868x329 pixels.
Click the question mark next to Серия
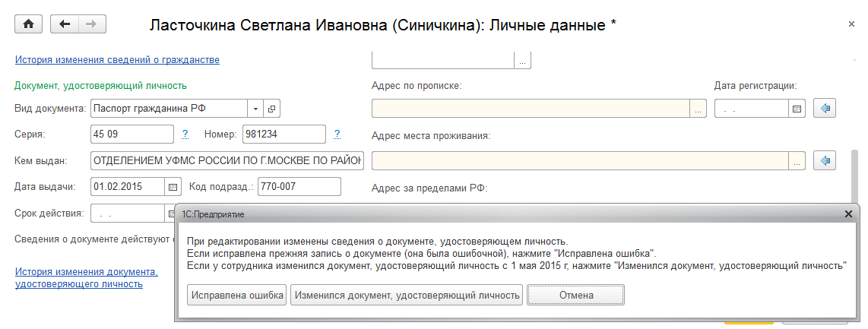pyautogui.click(x=185, y=134)
